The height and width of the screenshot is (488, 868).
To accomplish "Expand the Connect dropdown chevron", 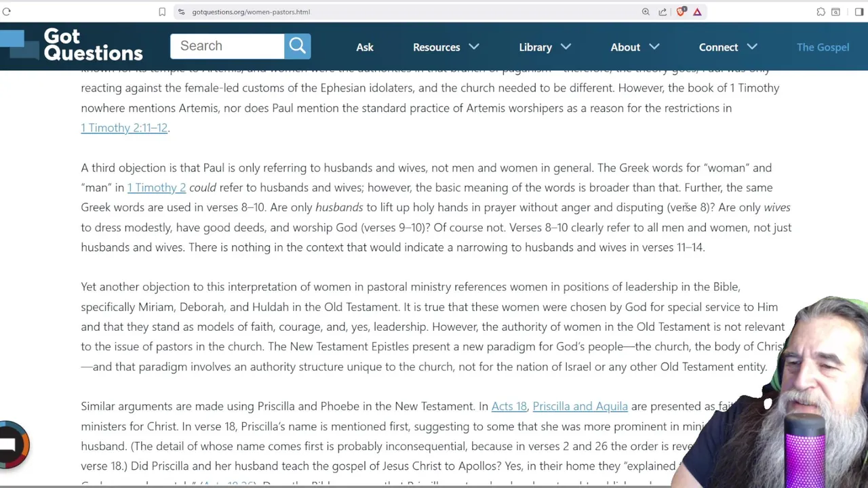I will click(752, 47).
